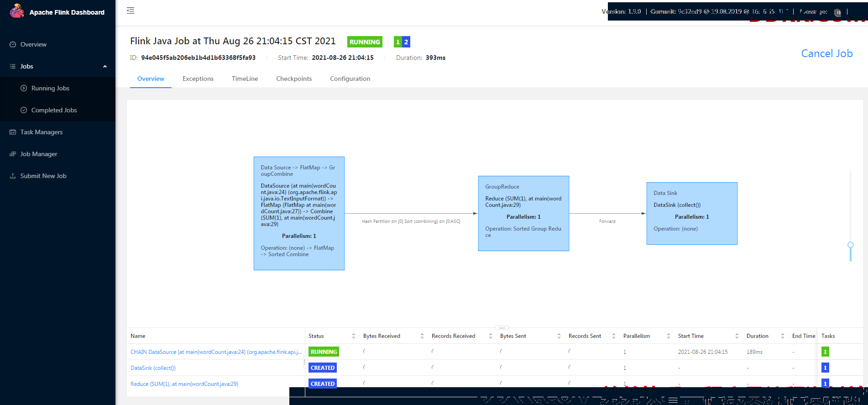868x405 pixels.
Task: Sort the table by Bytes Sent
Action: (x=559, y=336)
